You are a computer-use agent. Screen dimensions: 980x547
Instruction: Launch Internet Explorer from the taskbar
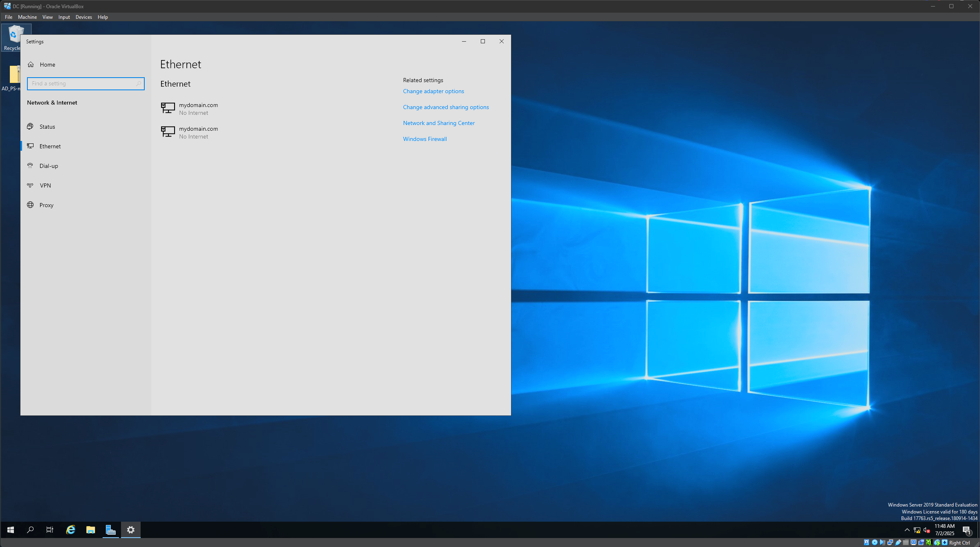(x=71, y=530)
